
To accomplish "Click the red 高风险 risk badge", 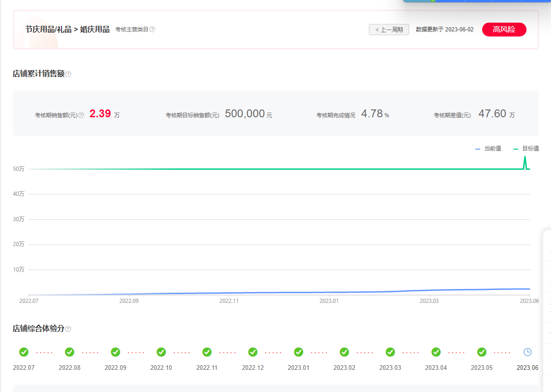I will (x=504, y=30).
